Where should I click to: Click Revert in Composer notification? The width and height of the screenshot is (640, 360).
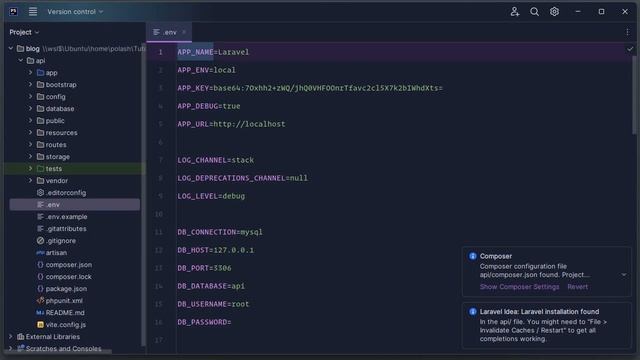[578, 287]
